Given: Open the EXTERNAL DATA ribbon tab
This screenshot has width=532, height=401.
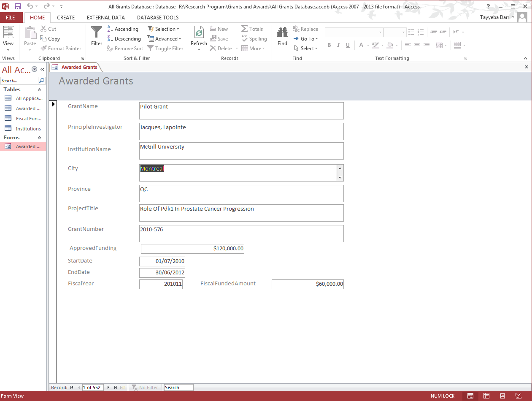Looking at the screenshot, I should point(106,17).
